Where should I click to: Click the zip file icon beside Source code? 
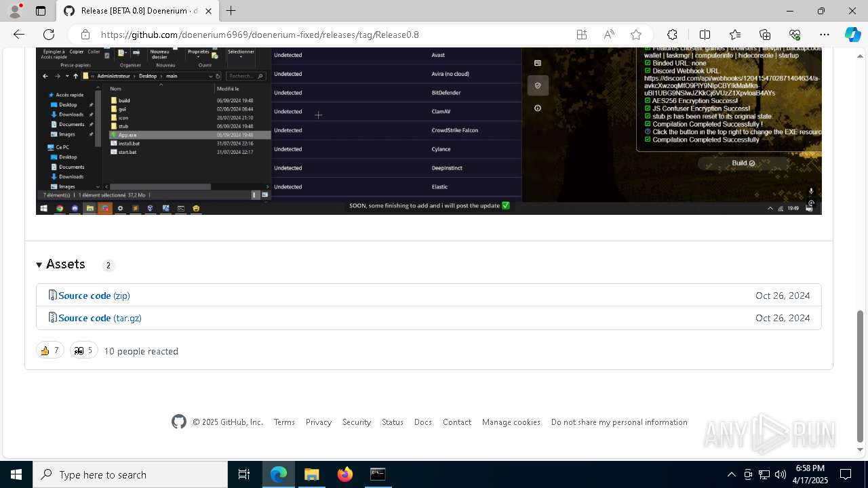point(53,296)
